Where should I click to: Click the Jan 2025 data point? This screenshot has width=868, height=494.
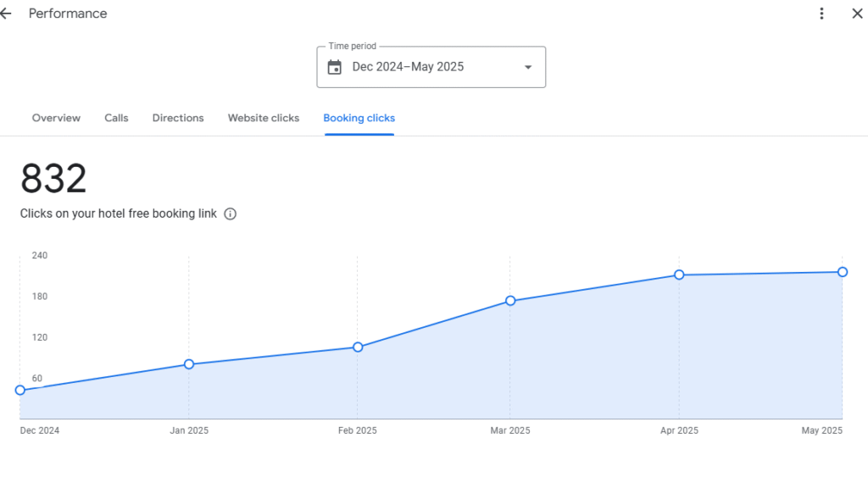(x=189, y=364)
